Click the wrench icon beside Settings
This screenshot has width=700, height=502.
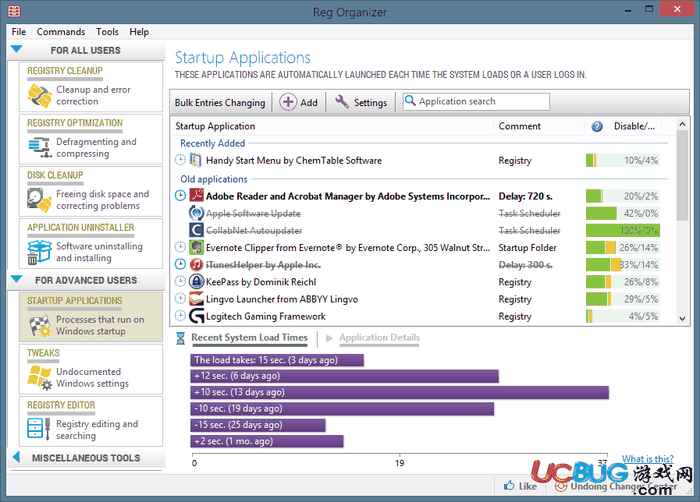click(342, 102)
